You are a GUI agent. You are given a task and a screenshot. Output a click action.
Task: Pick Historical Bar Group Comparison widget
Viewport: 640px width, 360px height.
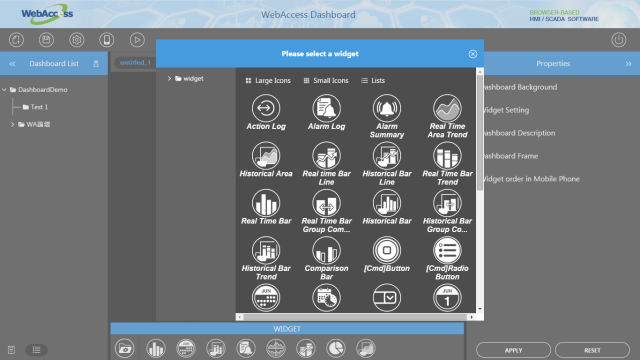pos(447,211)
